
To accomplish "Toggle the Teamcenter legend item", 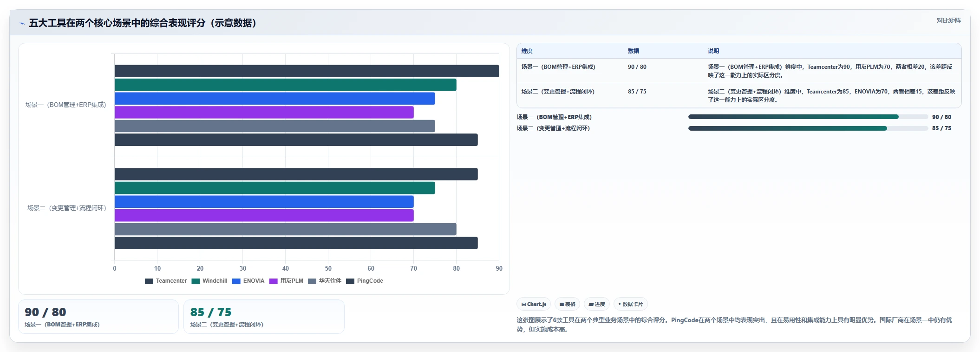I will [166, 281].
